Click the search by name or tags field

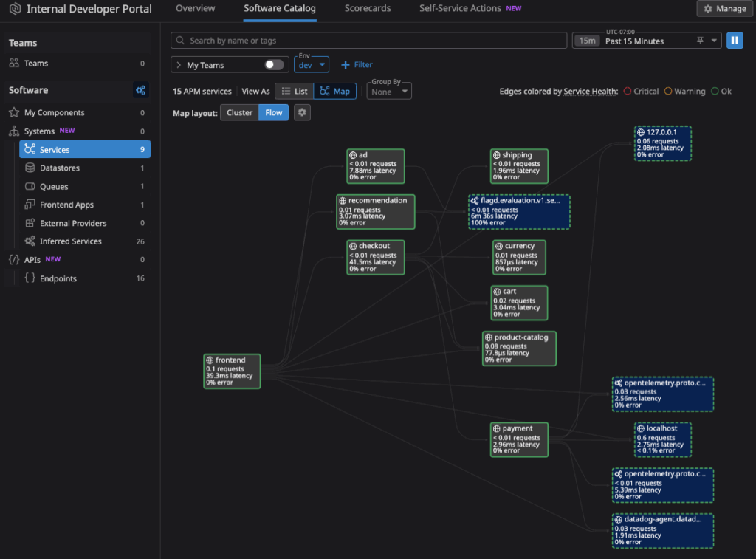[x=369, y=41]
